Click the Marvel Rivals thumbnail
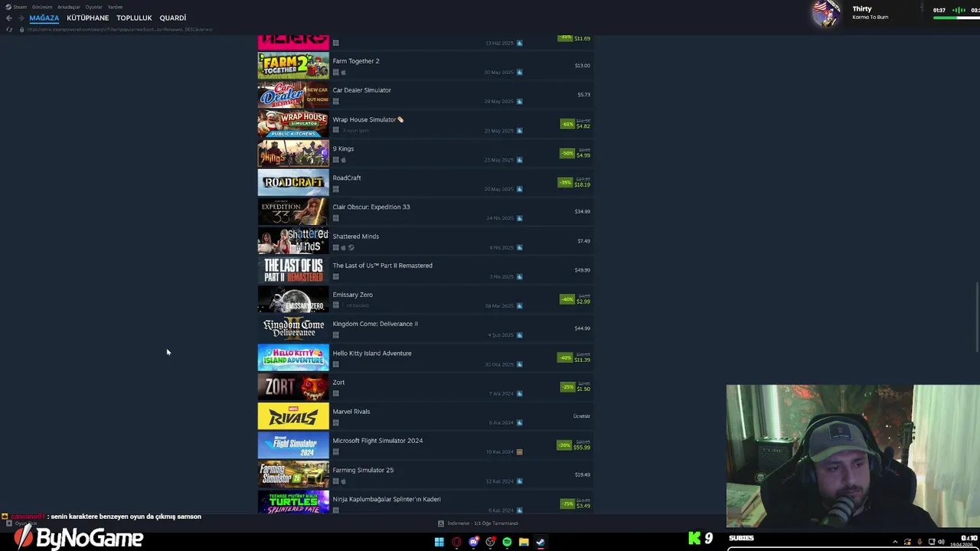This screenshot has width=980, height=551. [x=293, y=416]
